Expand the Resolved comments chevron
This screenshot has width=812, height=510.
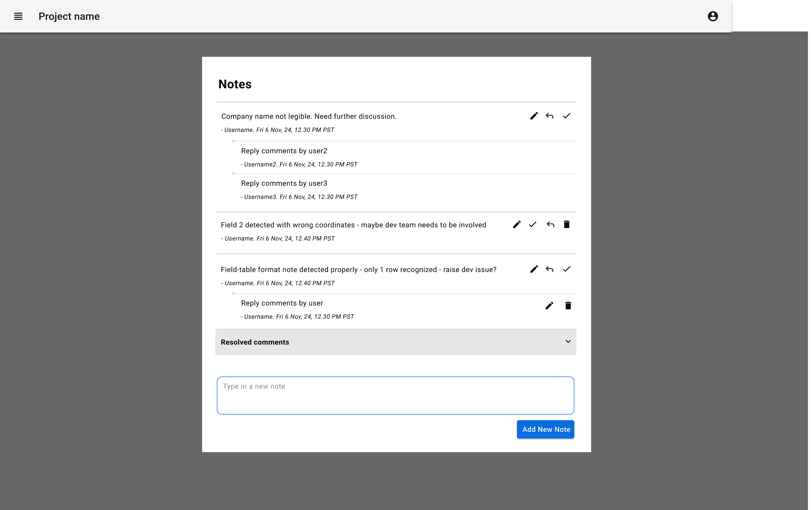point(568,342)
